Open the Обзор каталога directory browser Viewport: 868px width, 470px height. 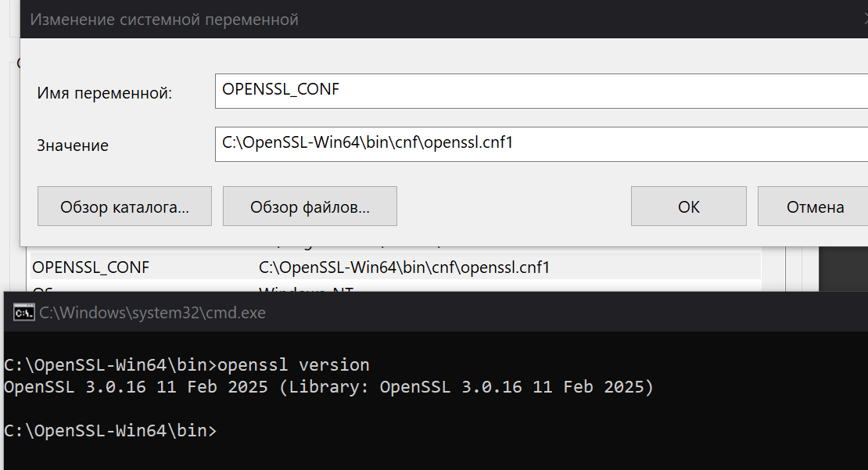pyautogui.click(x=124, y=206)
